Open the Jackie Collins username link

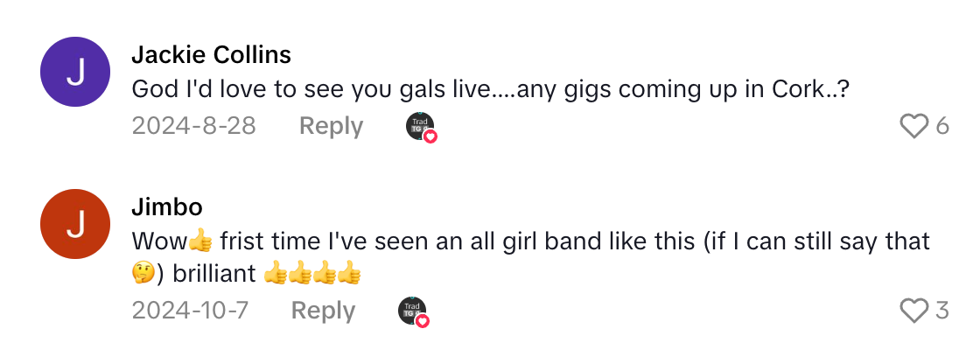point(211,55)
